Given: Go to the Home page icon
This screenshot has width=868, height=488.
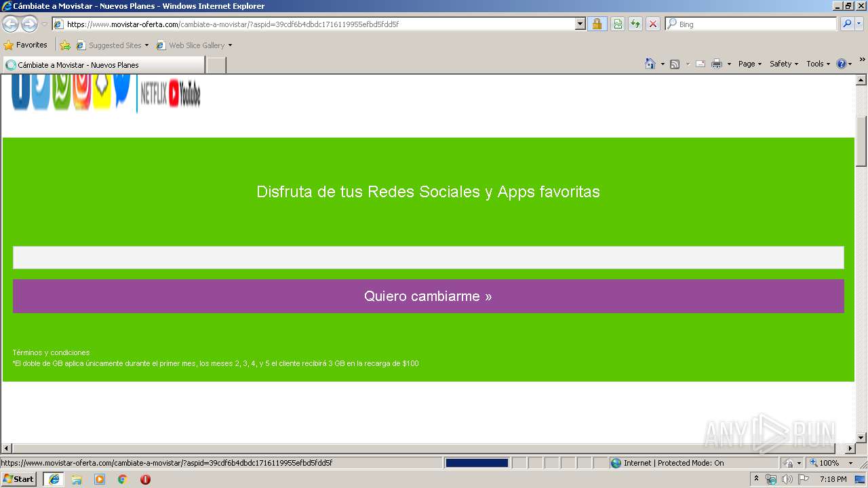Looking at the screenshot, I should (x=650, y=64).
